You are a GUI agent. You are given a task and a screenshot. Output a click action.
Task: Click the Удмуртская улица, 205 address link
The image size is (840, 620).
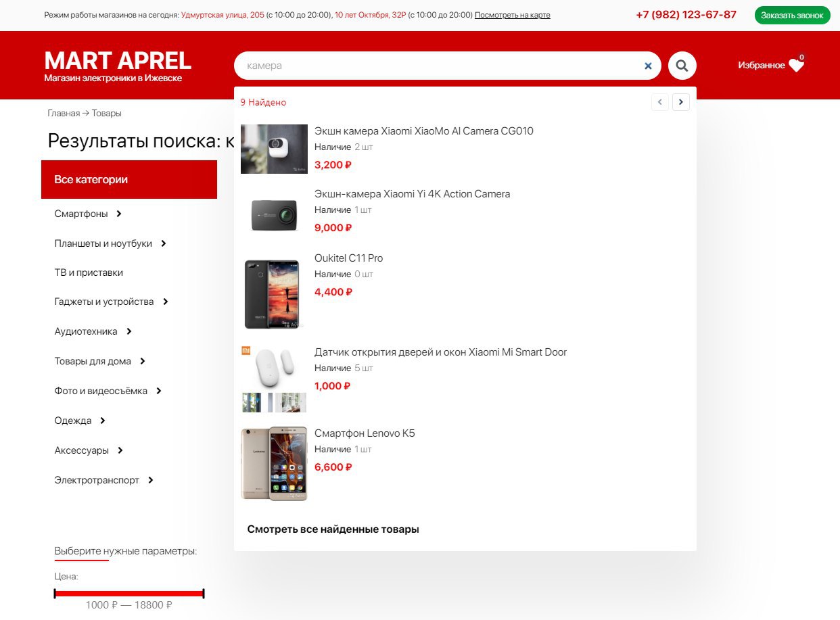click(x=223, y=15)
